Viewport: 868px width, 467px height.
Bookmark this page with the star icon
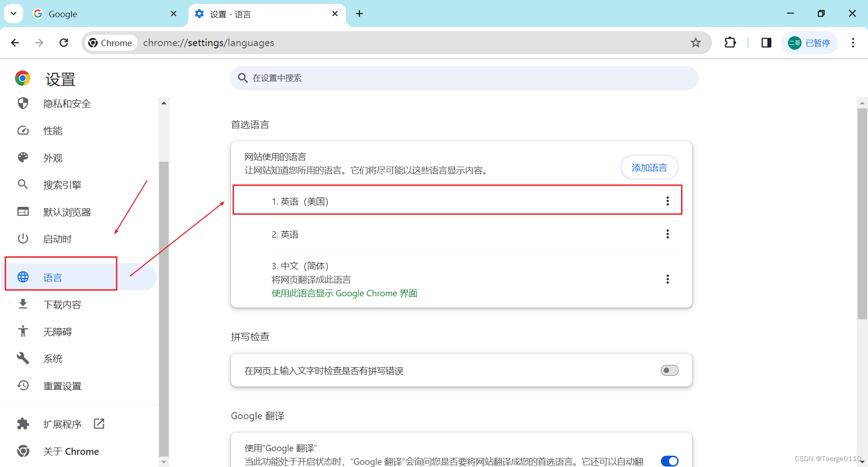click(x=696, y=42)
